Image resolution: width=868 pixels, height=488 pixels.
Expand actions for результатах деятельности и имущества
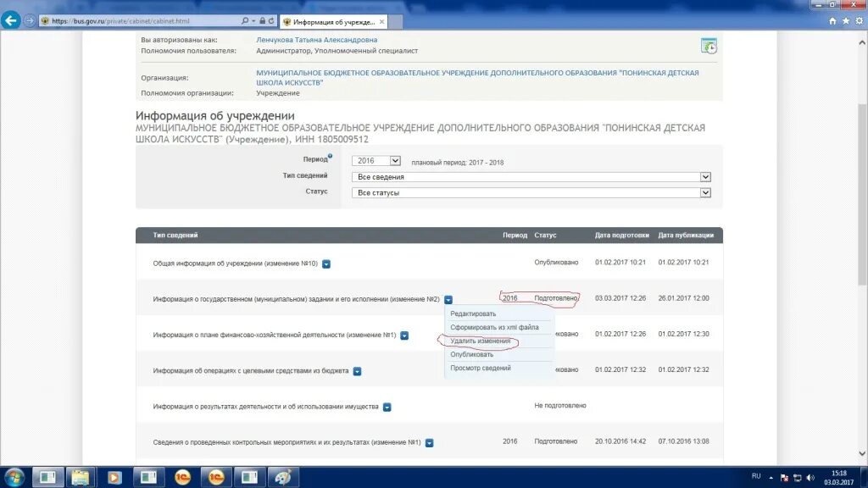click(x=387, y=408)
